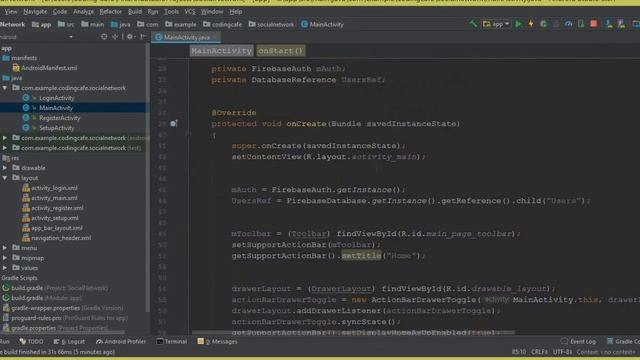Click the collapse all icon in project panel
This screenshot has width=640, height=360.
tap(115, 37)
